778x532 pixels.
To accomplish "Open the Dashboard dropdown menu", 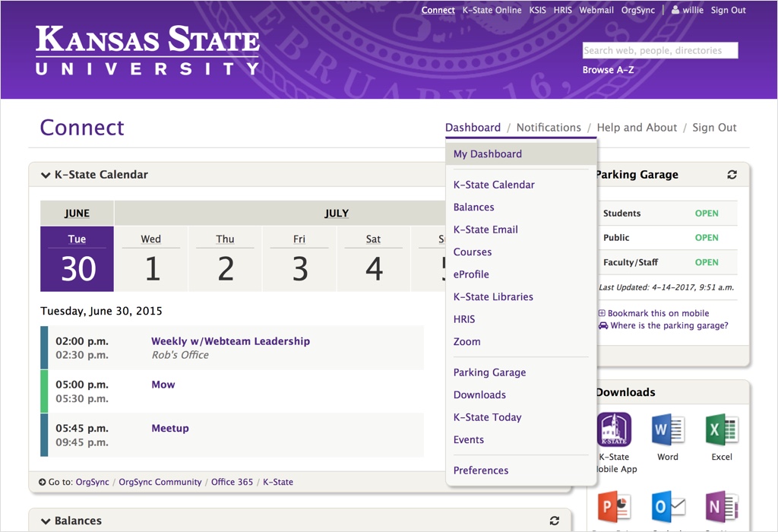I will click(473, 128).
